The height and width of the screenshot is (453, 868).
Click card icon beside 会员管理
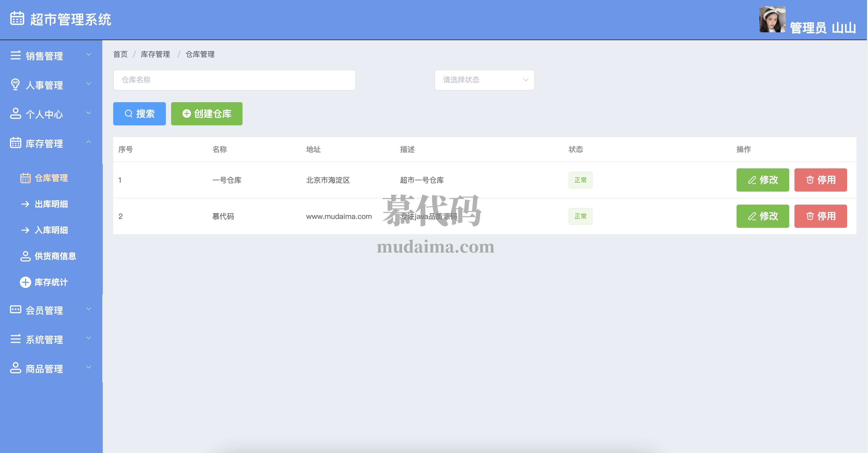coord(15,310)
